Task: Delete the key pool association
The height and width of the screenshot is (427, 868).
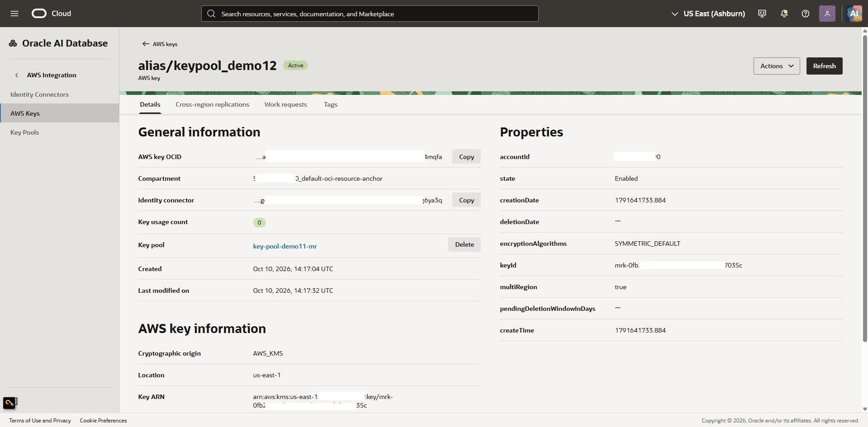Action: (x=465, y=244)
